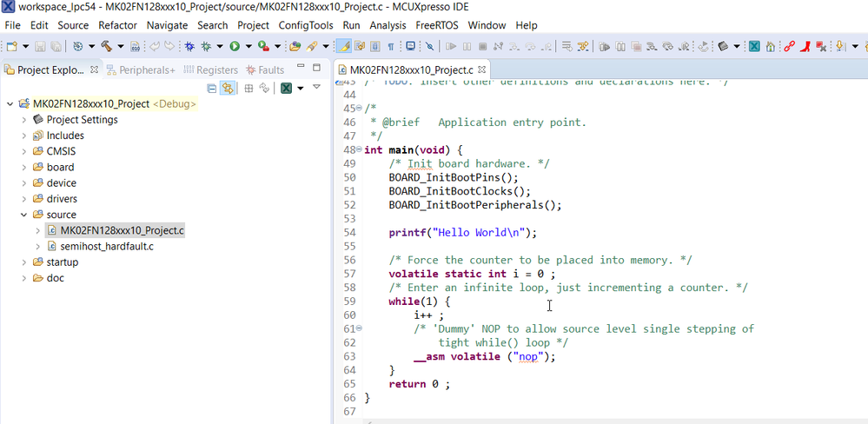The height and width of the screenshot is (424, 868).
Task: Click the Open Element folder icon
Action: tap(295, 47)
